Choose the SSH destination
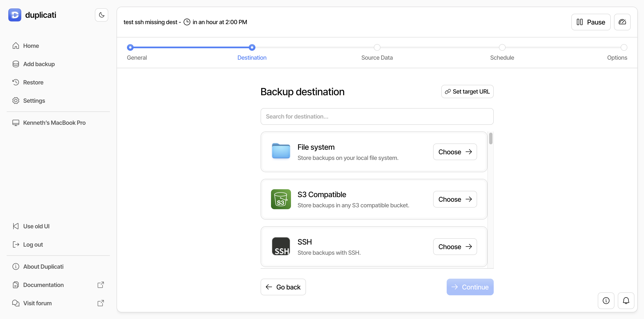This screenshot has height=319, width=644. click(455, 247)
